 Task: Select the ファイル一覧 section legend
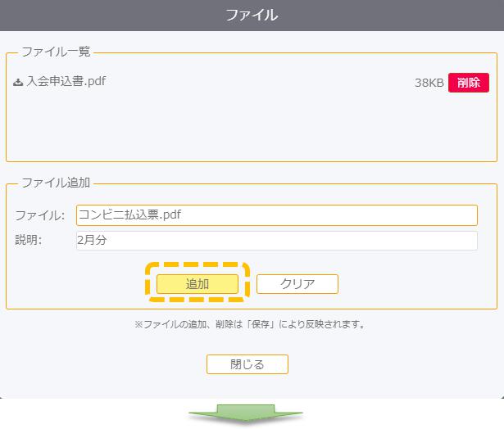(x=56, y=52)
